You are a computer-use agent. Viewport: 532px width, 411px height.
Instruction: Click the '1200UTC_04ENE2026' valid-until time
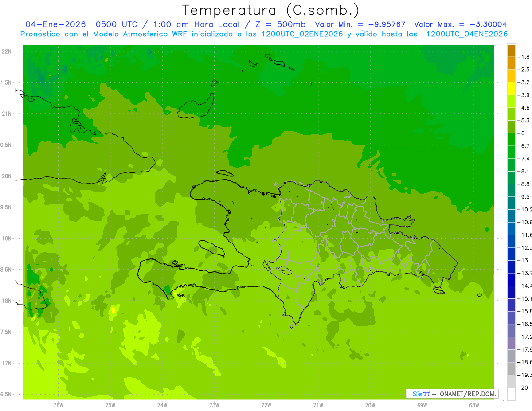[x=466, y=34]
